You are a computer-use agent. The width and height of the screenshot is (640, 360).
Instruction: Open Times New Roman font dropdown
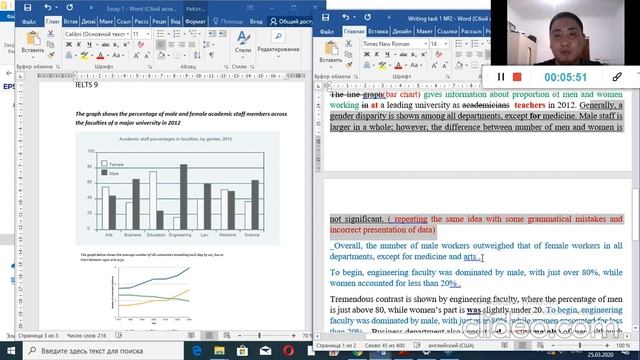(x=425, y=44)
